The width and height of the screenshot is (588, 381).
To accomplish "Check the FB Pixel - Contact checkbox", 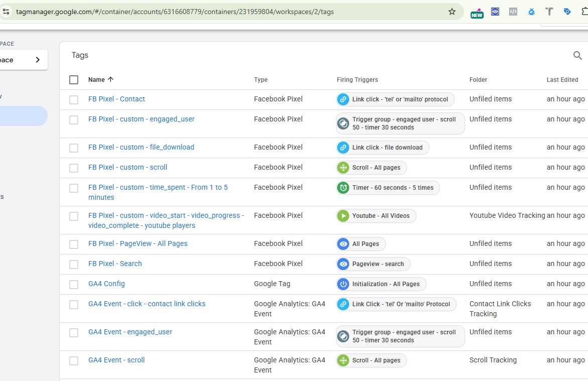I will tap(74, 100).
